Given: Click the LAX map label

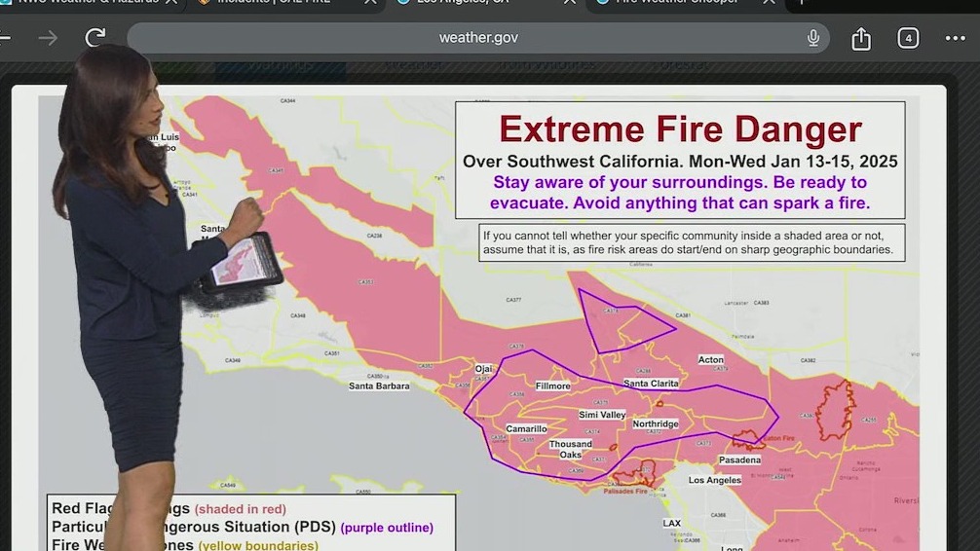Looking at the screenshot, I should tap(672, 524).
